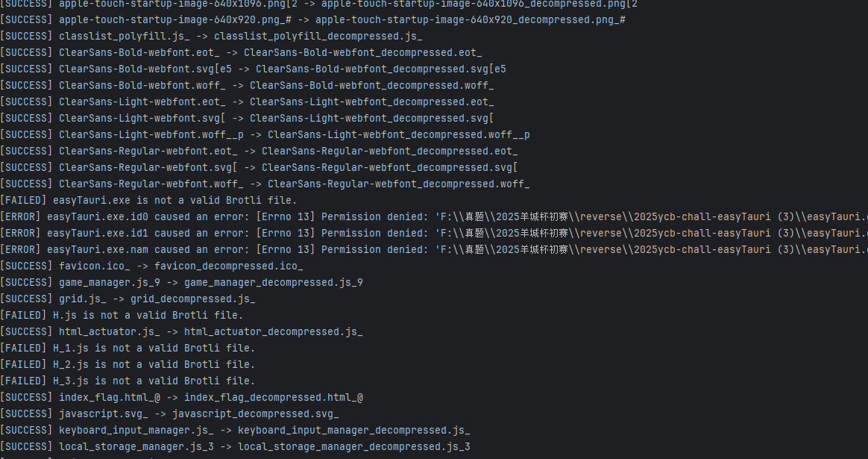Select the ClearSans-Regular-webfont.eot_ success line
The width and height of the screenshot is (868, 459).
pyautogui.click(x=259, y=151)
